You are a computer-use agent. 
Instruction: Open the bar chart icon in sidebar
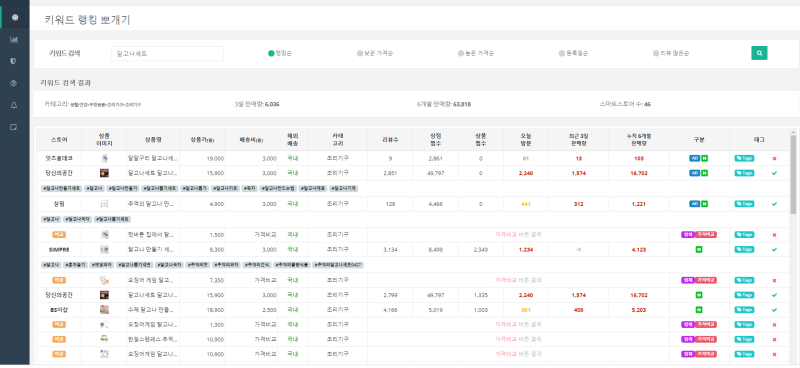click(x=14, y=39)
